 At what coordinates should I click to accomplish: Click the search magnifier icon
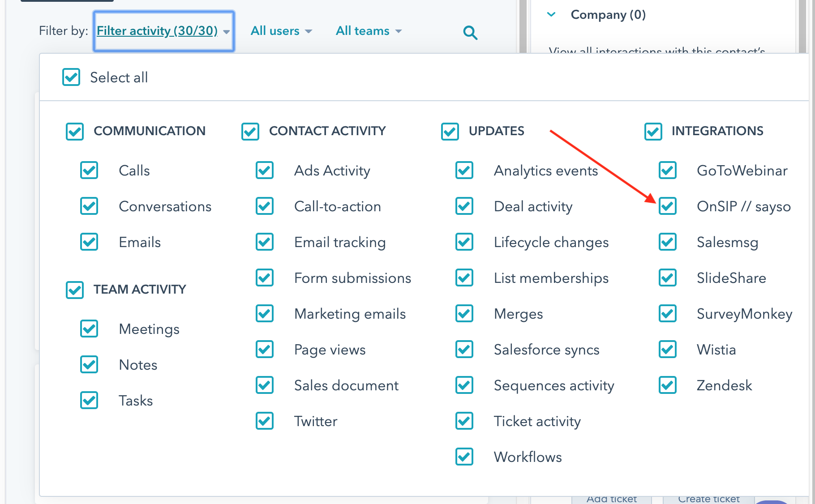click(x=470, y=32)
